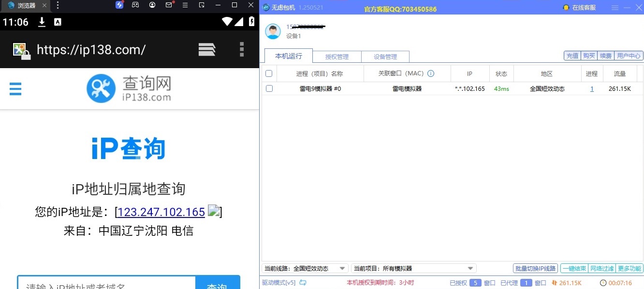Click the blue lightning accelerator icon
Image resolution: width=644 pixels, height=289 pixels.
pyautogui.click(x=119, y=5)
